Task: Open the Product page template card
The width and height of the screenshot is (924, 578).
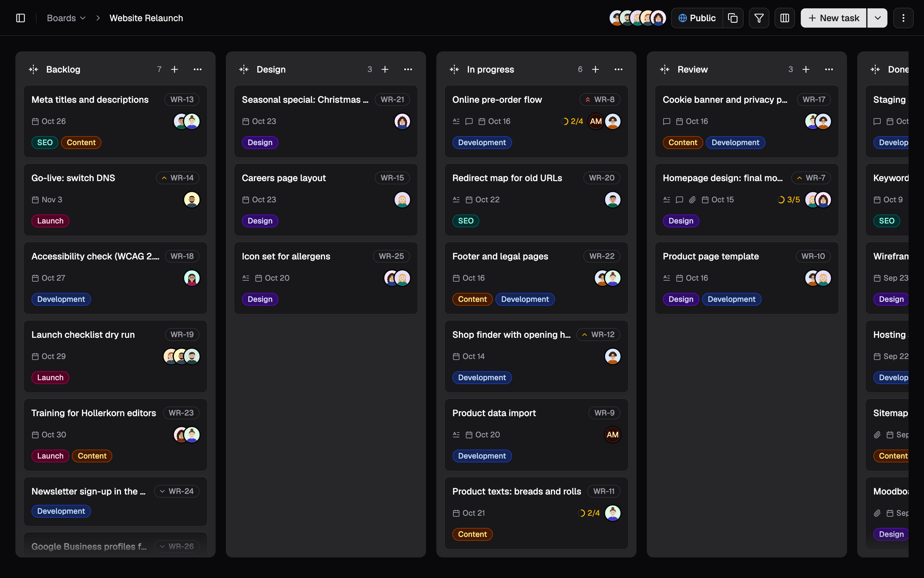Action: (x=747, y=278)
